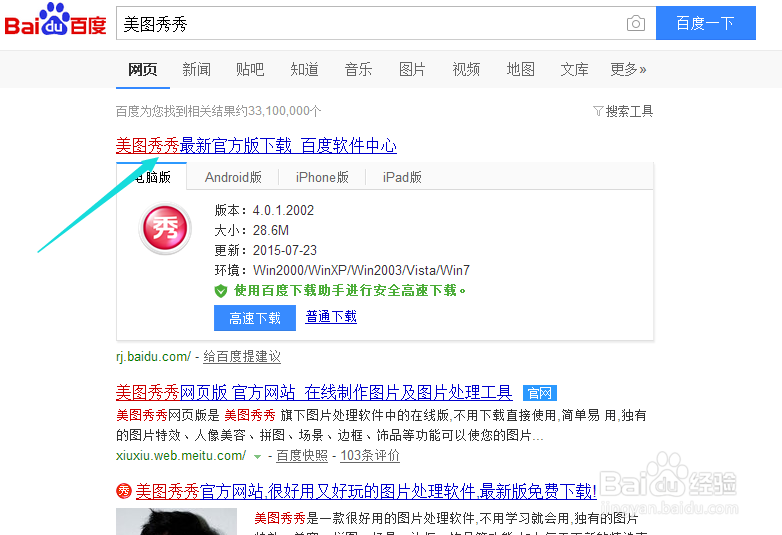Select the iPad版 tab
This screenshot has height=535, width=782.
(x=402, y=177)
